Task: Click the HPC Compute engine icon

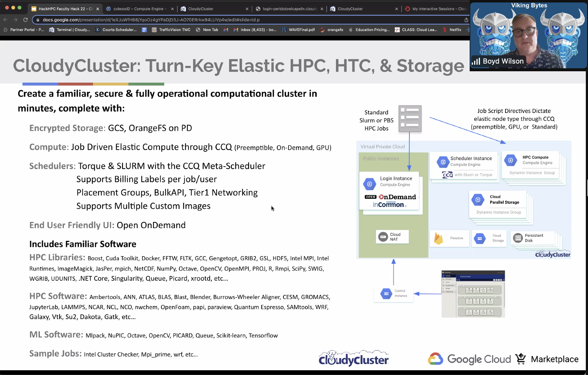Action: pyautogui.click(x=511, y=160)
